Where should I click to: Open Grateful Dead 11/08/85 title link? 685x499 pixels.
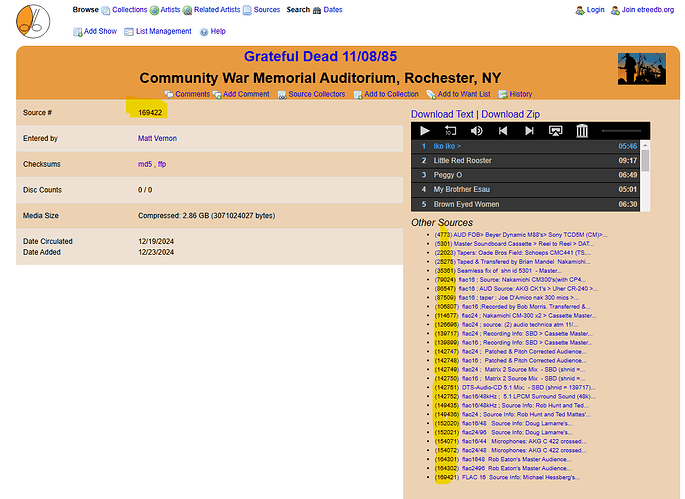320,56
